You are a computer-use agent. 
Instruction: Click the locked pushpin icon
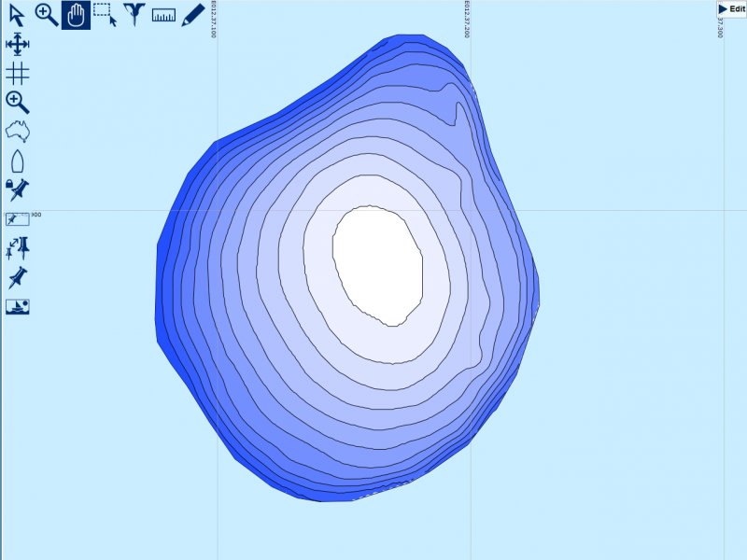tap(17, 190)
